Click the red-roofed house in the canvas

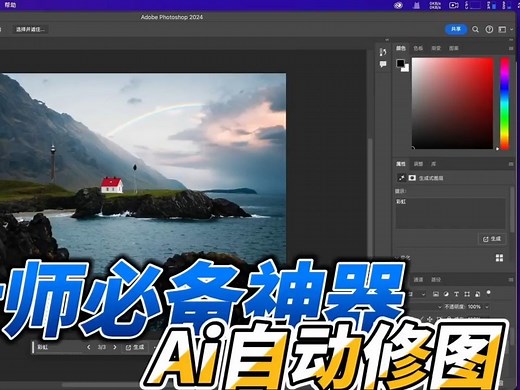point(112,185)
